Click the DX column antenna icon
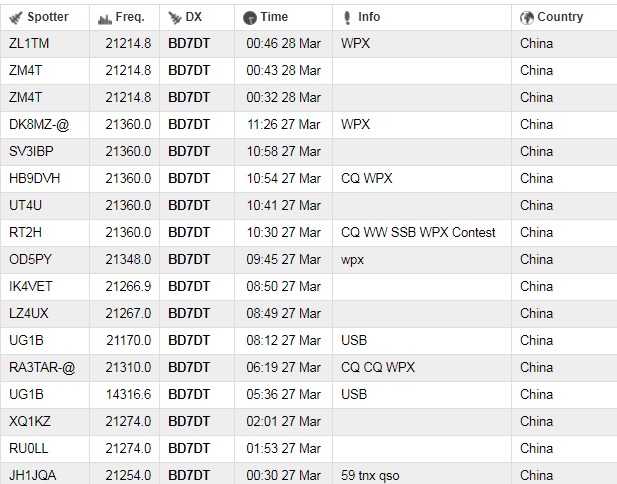Image resolution: width=617 pixels, height=484 pixels. (x=174, y=18)
